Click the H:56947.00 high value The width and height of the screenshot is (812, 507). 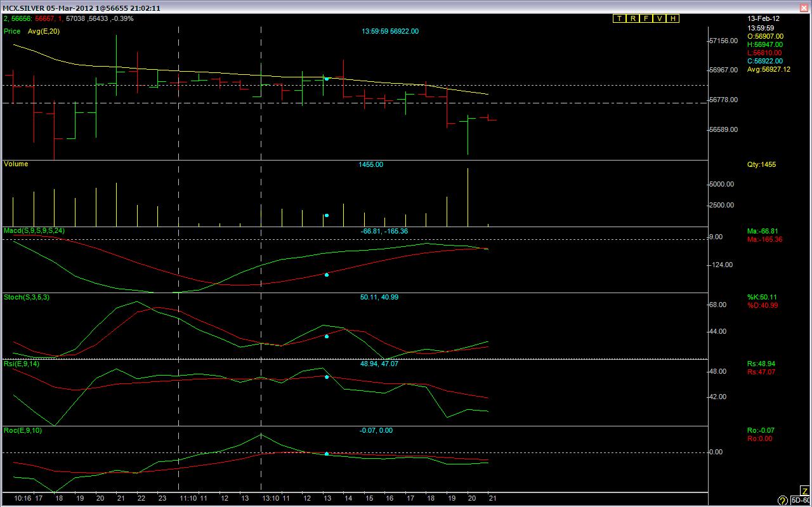click(765, 45)
